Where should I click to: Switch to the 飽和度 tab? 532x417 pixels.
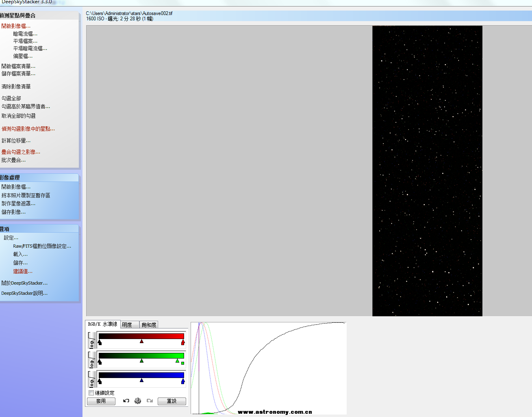click(x=149, y=325)
